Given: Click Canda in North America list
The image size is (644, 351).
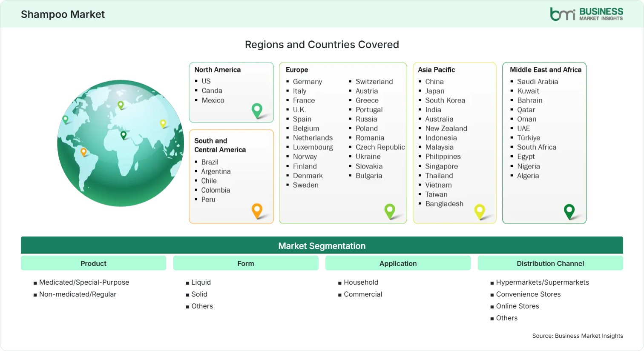Looking at the screenshot, I should click(212, 91).
